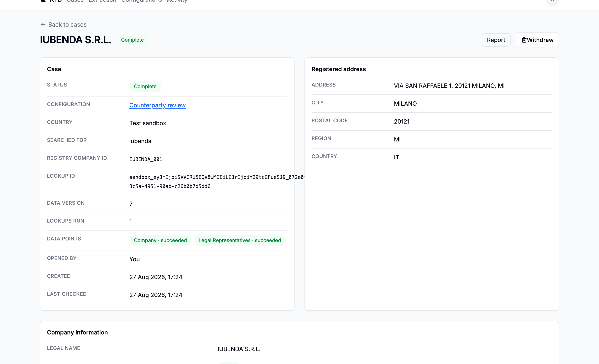The height and width of the screenshot is (364, 599).
Task: Withdraw this case using the Withdraw button
Action: pos(537,40)
